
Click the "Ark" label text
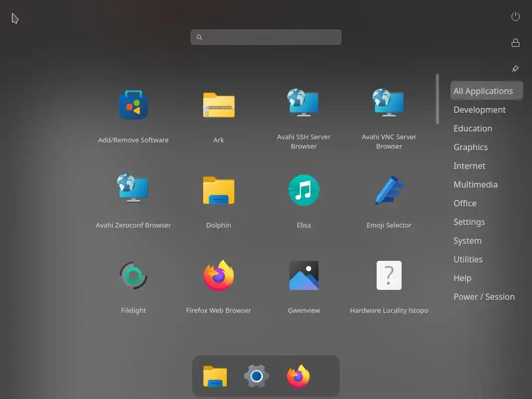[219, 140]
